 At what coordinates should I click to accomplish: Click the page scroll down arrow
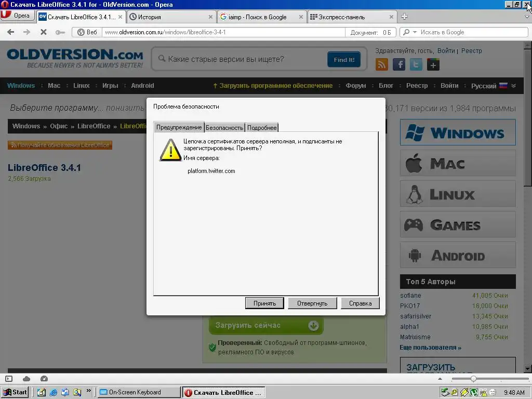click(x=528, y=368)
